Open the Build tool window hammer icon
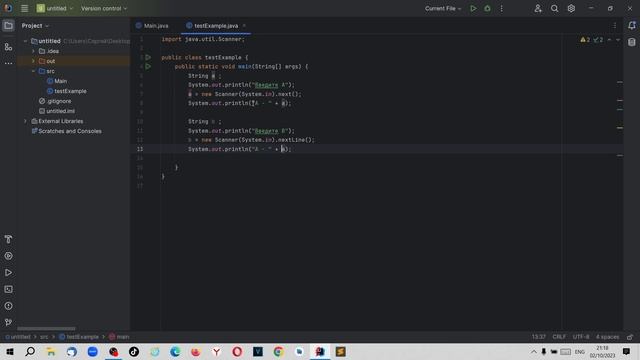Viewport: 640px width, 360px height. [x=8, y=239]
